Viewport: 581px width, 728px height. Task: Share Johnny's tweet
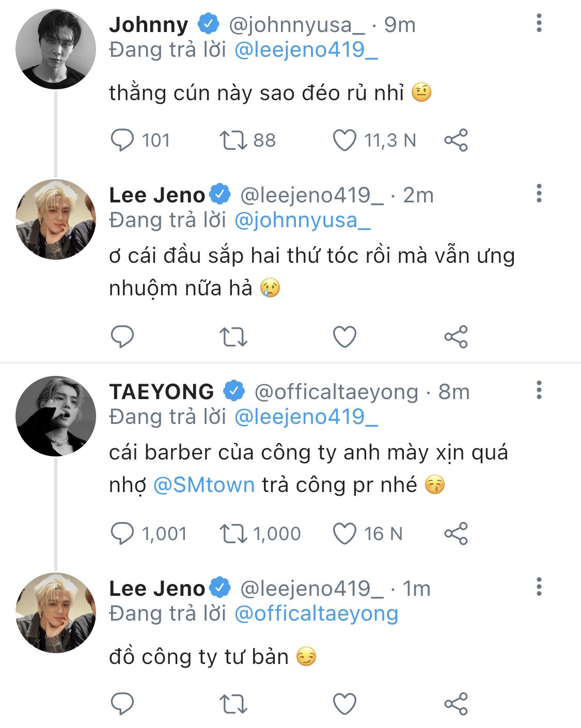(x=456, y=140)
